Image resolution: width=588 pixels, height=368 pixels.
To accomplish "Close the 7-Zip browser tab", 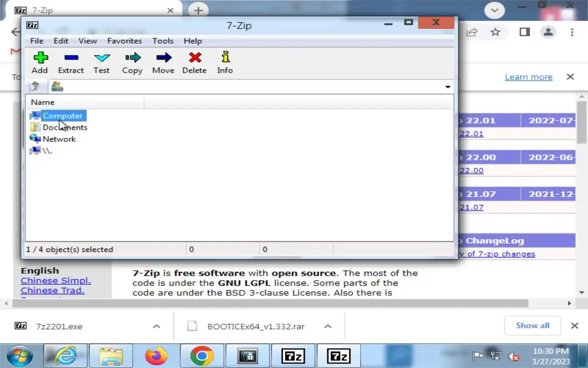I will click(x=170, y=10).
